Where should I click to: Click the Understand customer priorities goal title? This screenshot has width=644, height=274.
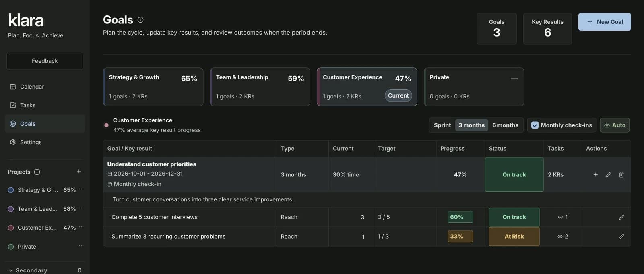pos(152,164)
